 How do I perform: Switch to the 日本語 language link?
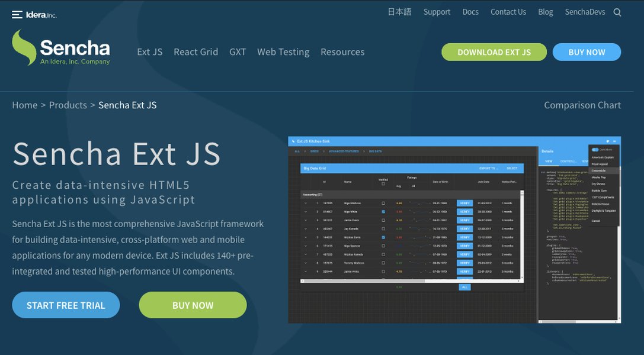point(399,12)
